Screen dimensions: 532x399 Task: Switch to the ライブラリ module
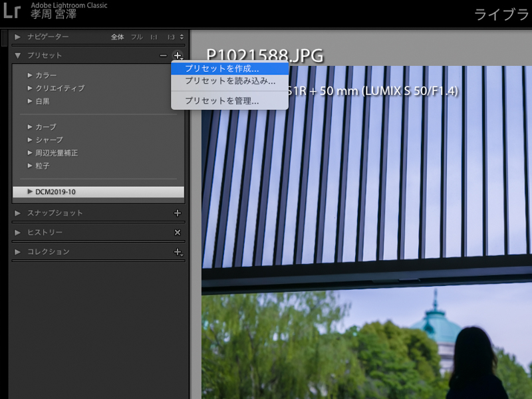click(x=501, y=15)
